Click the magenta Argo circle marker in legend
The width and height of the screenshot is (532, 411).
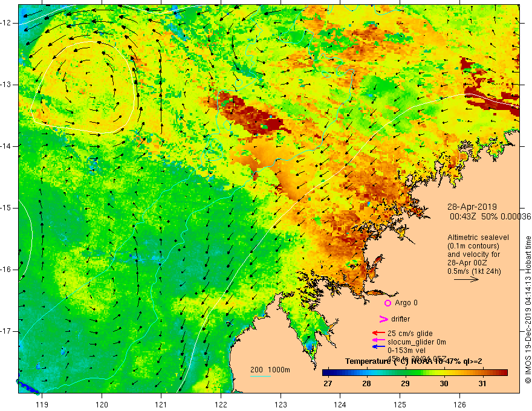click(x=388, y=303)
